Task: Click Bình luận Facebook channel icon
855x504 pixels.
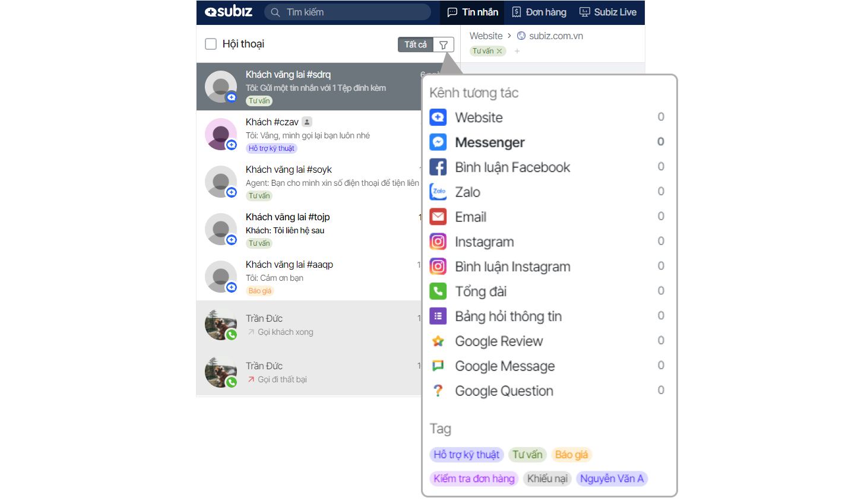Action: [438, 167]
